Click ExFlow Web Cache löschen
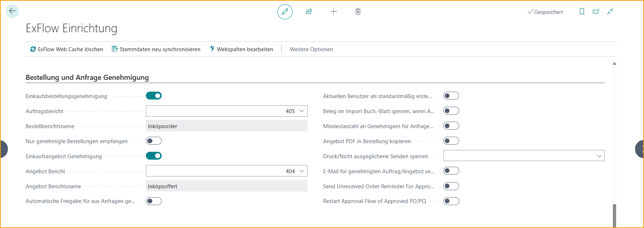 pyautogui.click(x=67, y=49)
